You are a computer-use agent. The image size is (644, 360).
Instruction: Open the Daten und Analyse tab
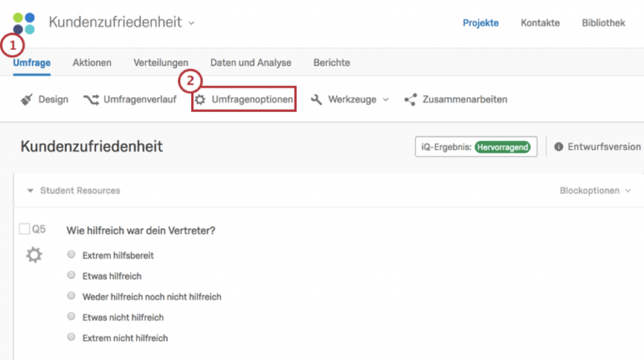[250, 63]
